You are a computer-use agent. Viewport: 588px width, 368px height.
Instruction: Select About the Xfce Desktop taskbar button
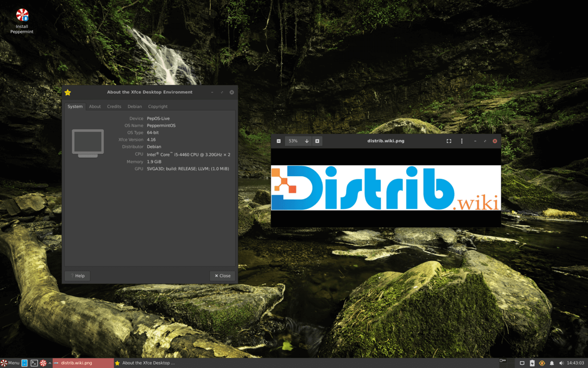tap(145, 363)
